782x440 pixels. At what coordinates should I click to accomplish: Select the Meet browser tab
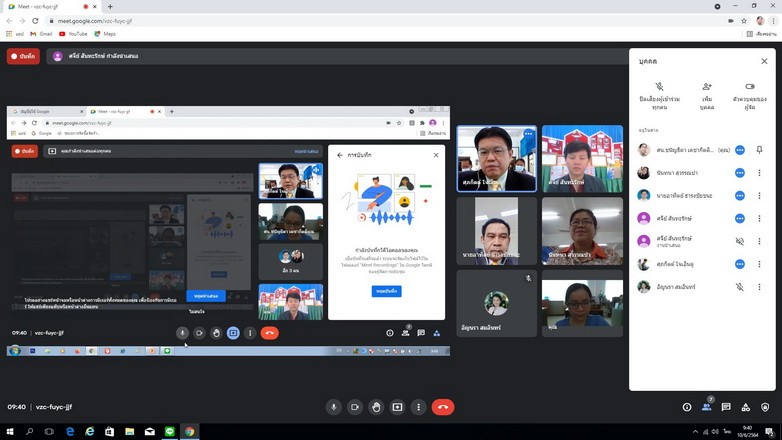tap(45, 6)
